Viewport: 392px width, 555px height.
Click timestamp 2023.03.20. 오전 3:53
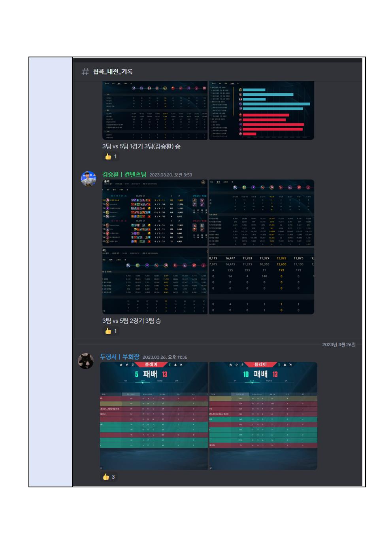click(171, 175)
